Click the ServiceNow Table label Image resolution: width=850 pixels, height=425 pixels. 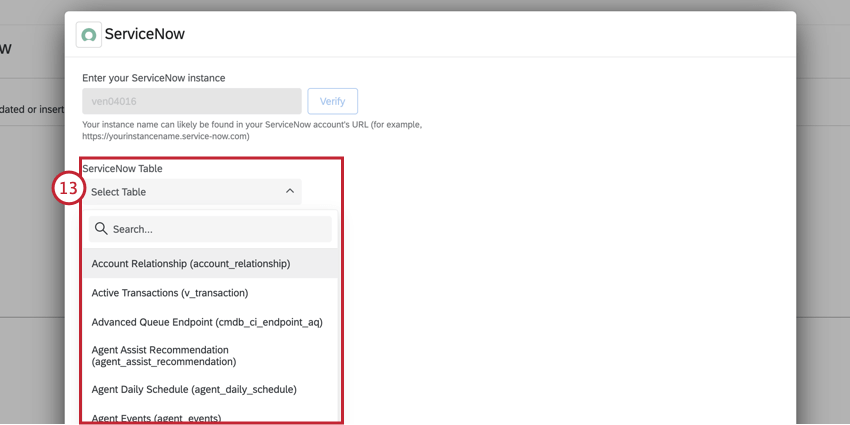[x=123, y=169]
